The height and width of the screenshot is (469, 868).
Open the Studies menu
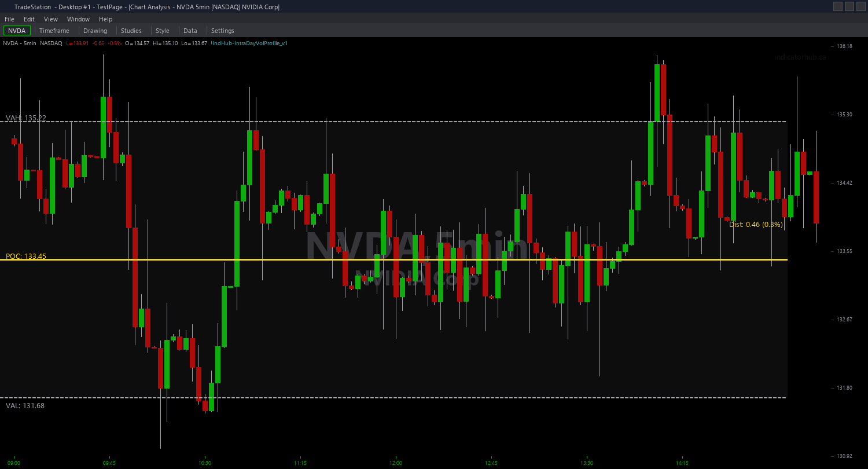pyautogui.click(x=131, y=30)
